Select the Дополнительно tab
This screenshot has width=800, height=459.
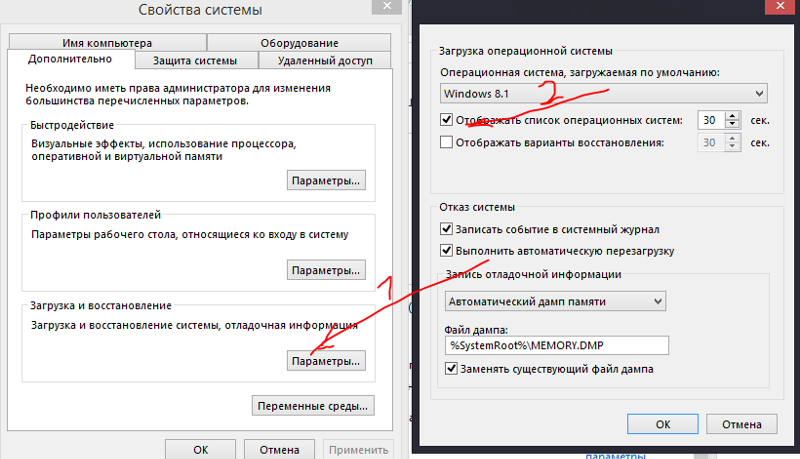point(70,59)
